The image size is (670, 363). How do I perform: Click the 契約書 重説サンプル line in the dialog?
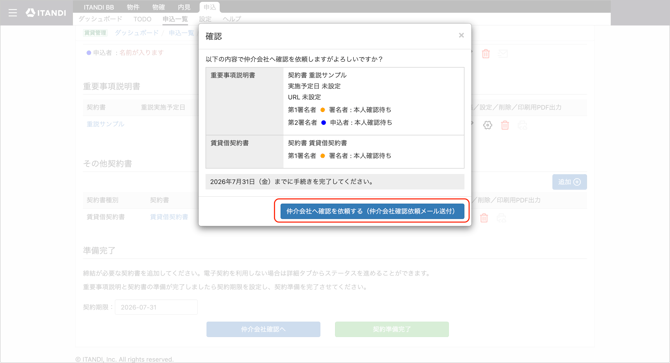point(317,75)
